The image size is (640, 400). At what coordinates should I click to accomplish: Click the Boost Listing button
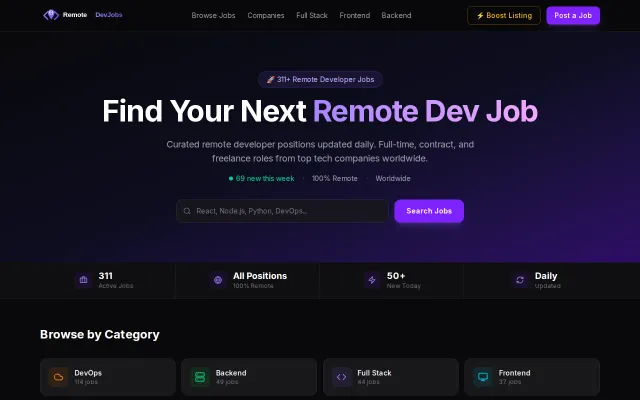tap(504, 16)
